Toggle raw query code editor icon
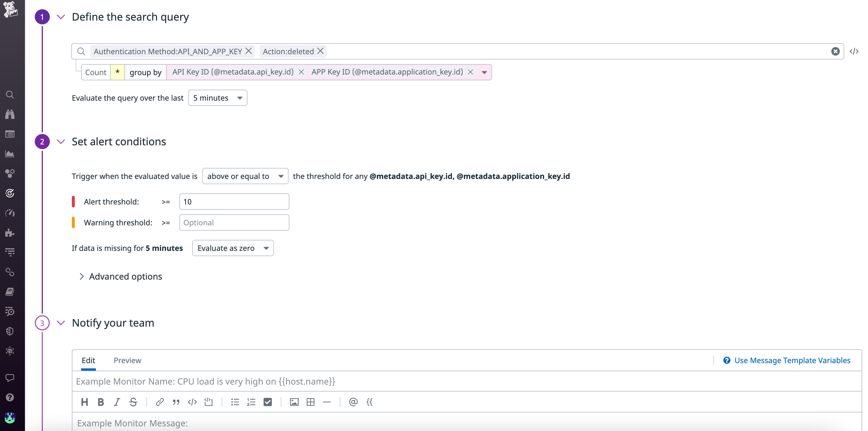This screenshot has height=431, width=868. (x=854, y=51)
